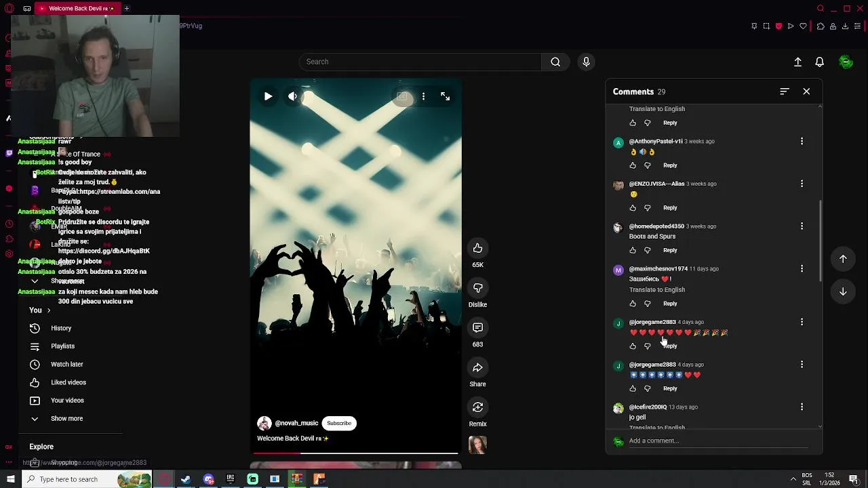Dislike the @ENZO.IVISA comment
This screenshot has width=868, height=488.
pos(648,208)
